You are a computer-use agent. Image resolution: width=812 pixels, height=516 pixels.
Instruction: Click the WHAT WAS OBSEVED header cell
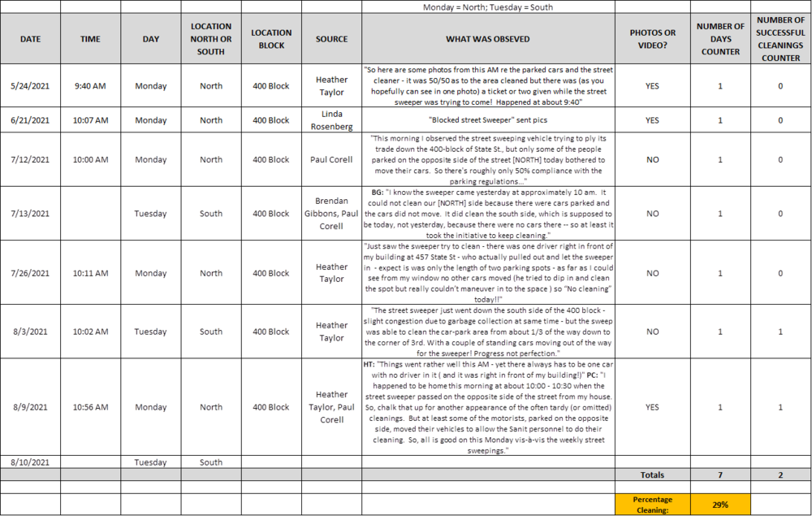pos(488,39)
